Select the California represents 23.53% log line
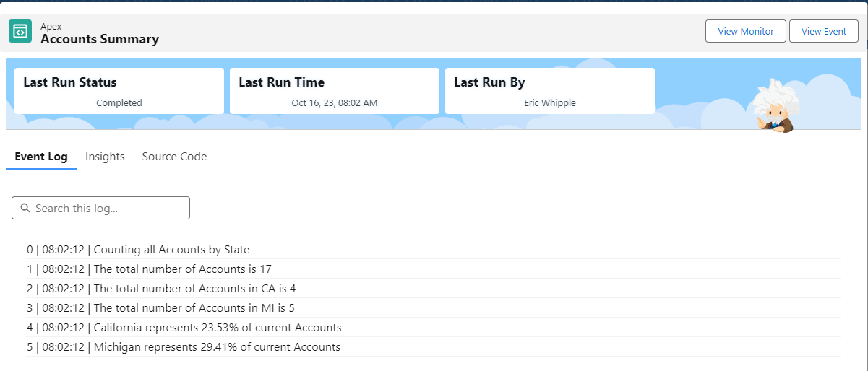 coord(434,328)
